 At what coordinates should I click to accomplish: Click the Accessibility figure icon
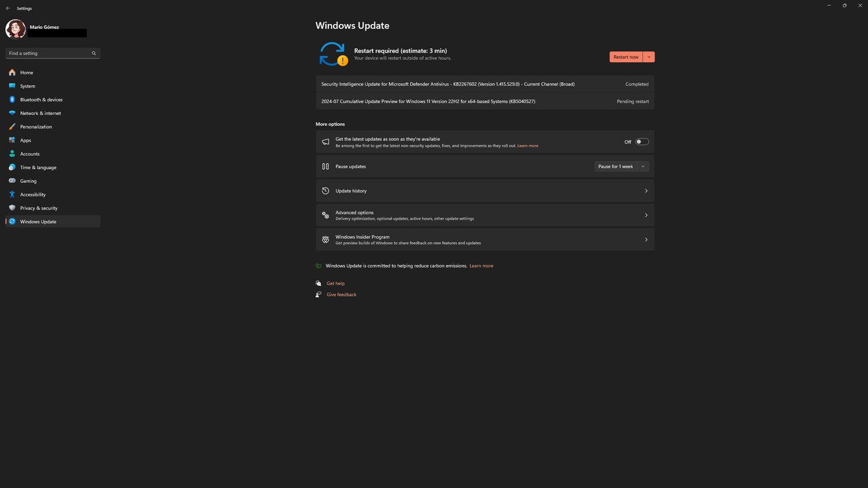point(12,194)
